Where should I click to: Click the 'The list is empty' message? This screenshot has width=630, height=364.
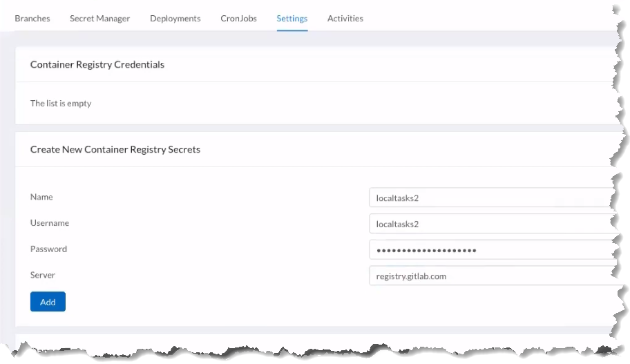(61, 104)
